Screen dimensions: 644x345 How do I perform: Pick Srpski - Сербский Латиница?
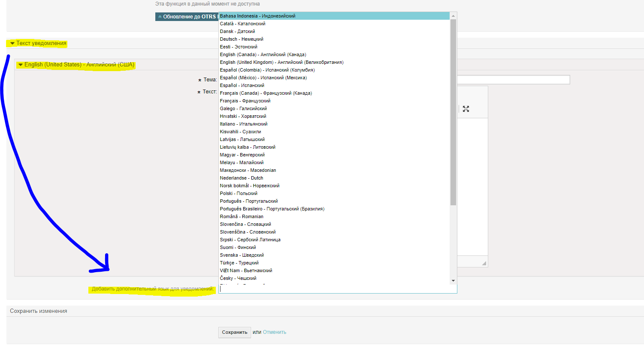click(x=334, y=240)
